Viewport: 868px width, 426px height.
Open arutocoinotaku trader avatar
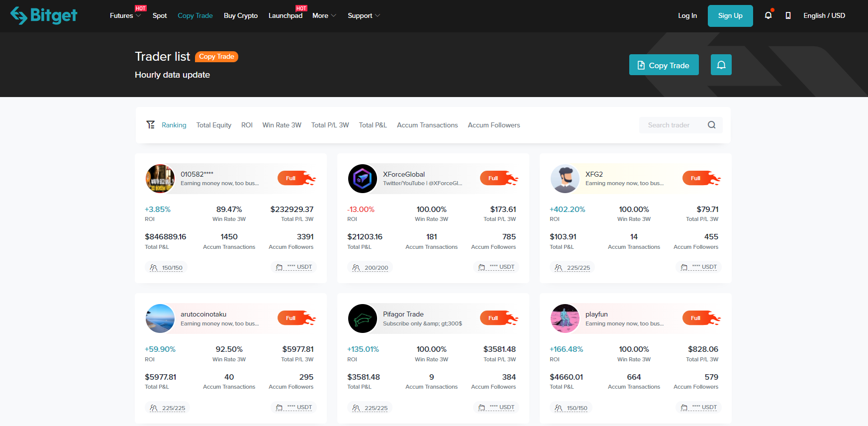160,319
